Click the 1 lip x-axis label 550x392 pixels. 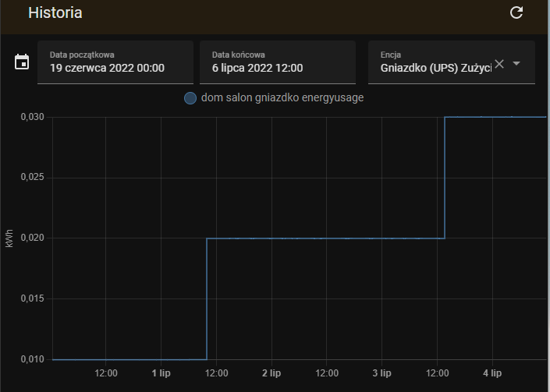[x=161, y=373]
